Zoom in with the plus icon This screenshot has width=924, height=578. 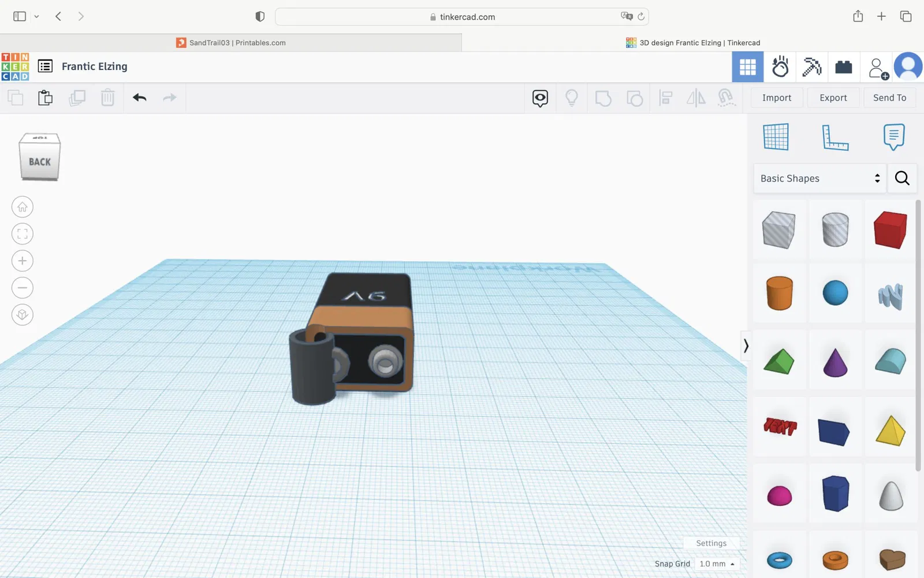point(23,261)
